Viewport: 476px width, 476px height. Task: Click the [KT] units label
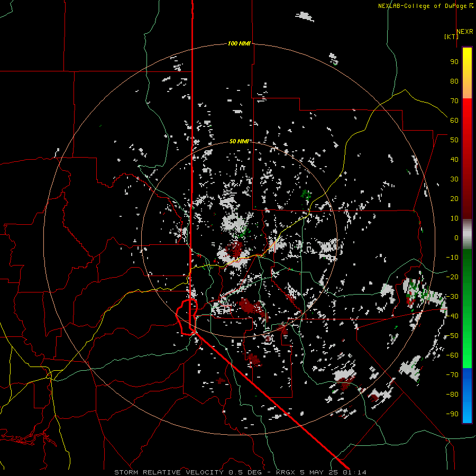pos(451,36)
